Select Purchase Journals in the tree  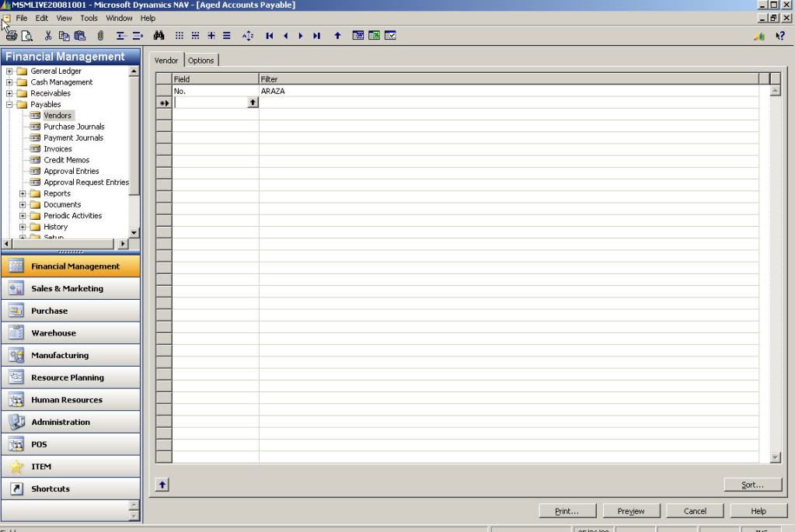click(x=74, y=127)
